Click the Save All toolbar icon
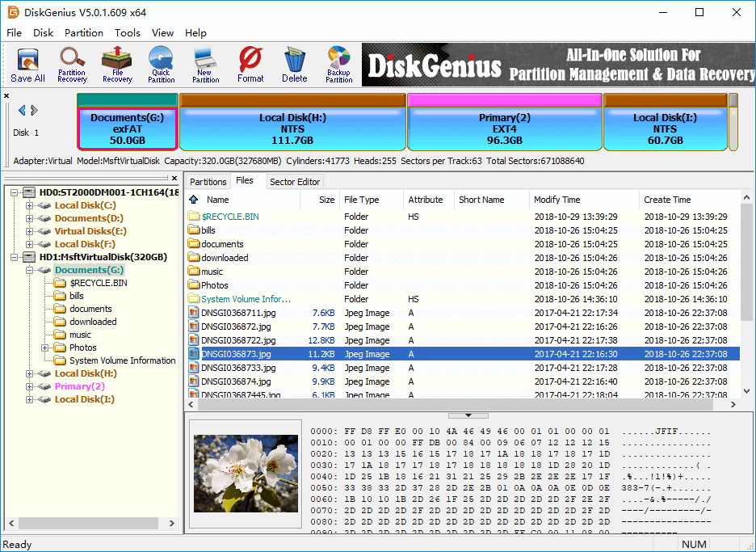 point(27,65)
